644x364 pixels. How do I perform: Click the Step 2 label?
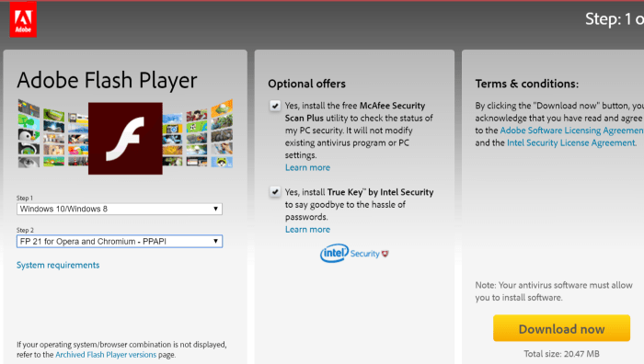pyautogui.click(x=25, y=230)
